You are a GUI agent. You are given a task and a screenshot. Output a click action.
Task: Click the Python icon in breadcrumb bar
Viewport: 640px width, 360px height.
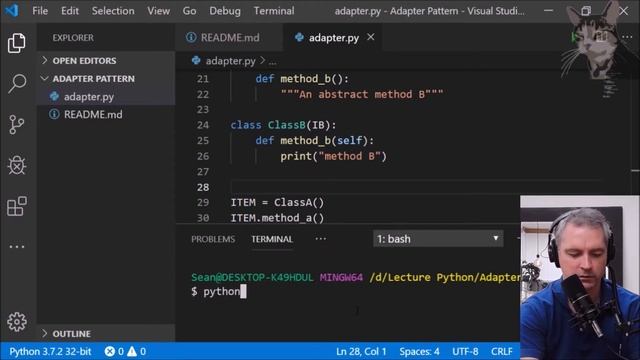coord(196,61)
